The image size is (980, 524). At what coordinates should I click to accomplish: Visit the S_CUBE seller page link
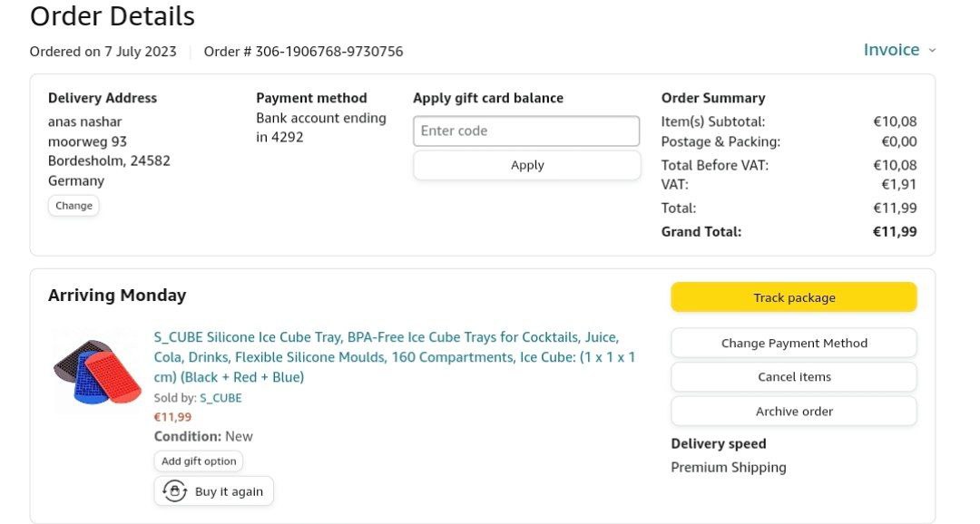(x=220, y=398)
